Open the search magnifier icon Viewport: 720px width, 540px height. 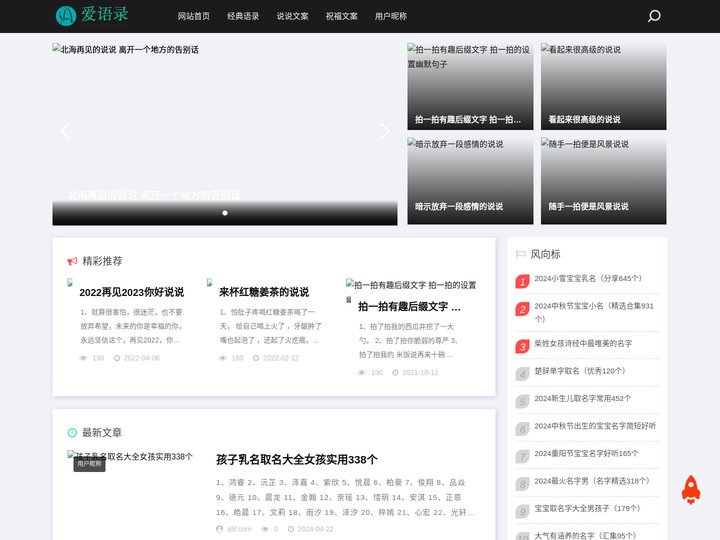click(x=654, y=16)
